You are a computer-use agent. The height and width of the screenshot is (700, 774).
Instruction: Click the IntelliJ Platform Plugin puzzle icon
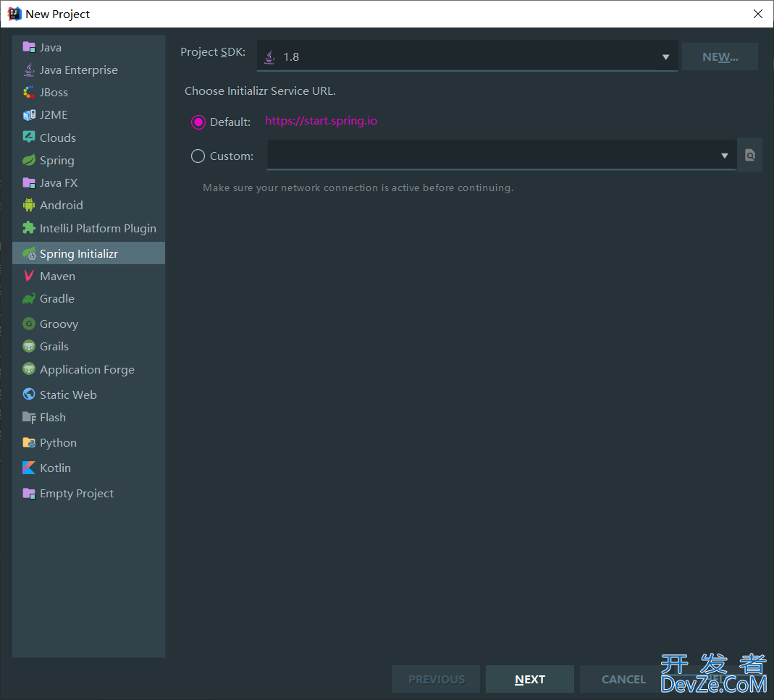click(29, 227)
